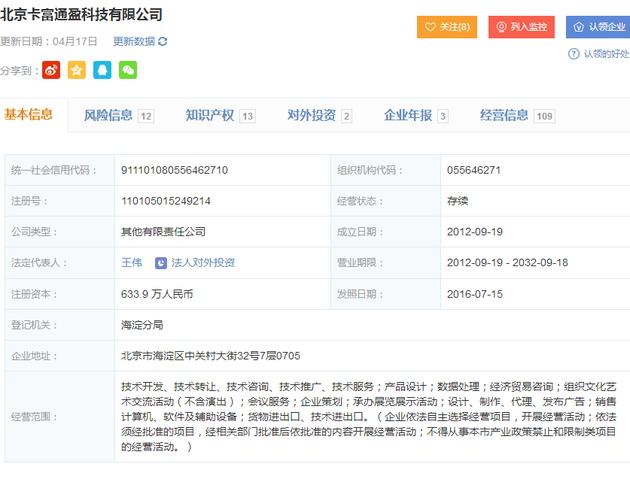Click the refresh icon beside 更新数据
Screen dimensions: 630x482
click(163, 42)
